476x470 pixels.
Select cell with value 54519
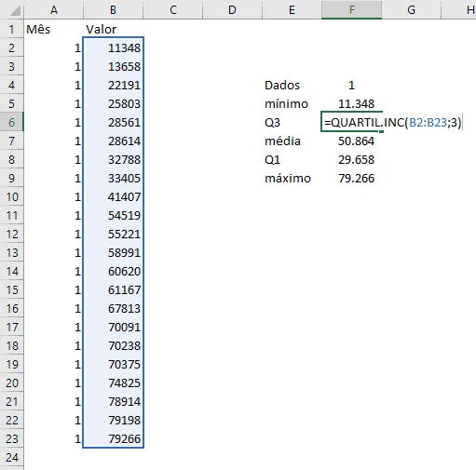113,215
